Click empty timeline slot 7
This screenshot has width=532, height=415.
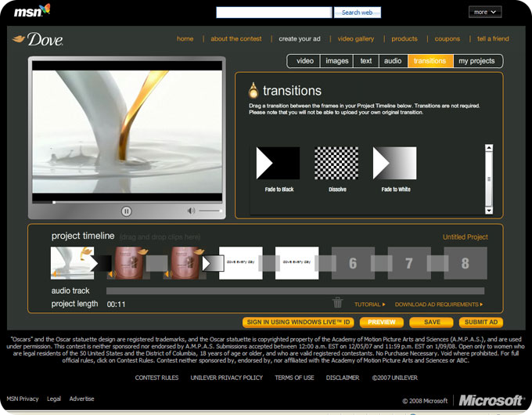pyautogui.click(x=409, y=263)
